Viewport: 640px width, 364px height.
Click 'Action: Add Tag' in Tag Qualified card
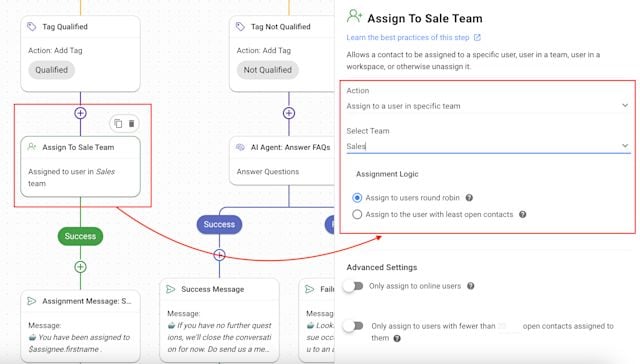pyautogui.click(x=55, y=51)
